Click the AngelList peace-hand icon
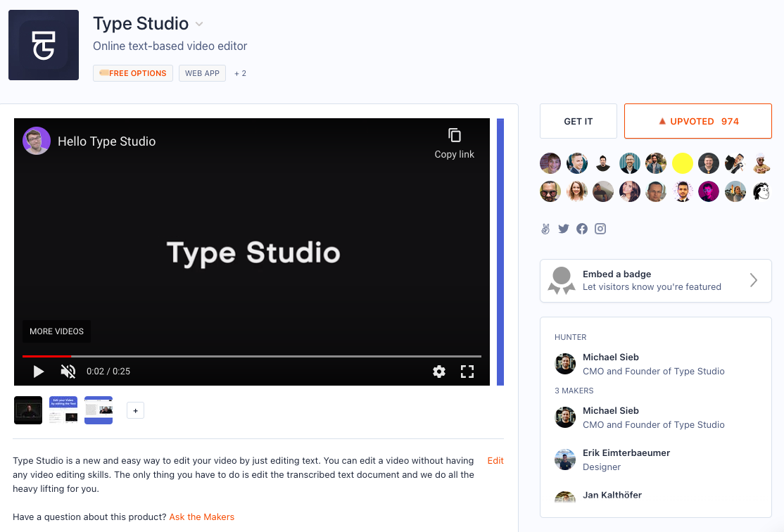The width and height of the screenshot is (784, 532). 545,229
